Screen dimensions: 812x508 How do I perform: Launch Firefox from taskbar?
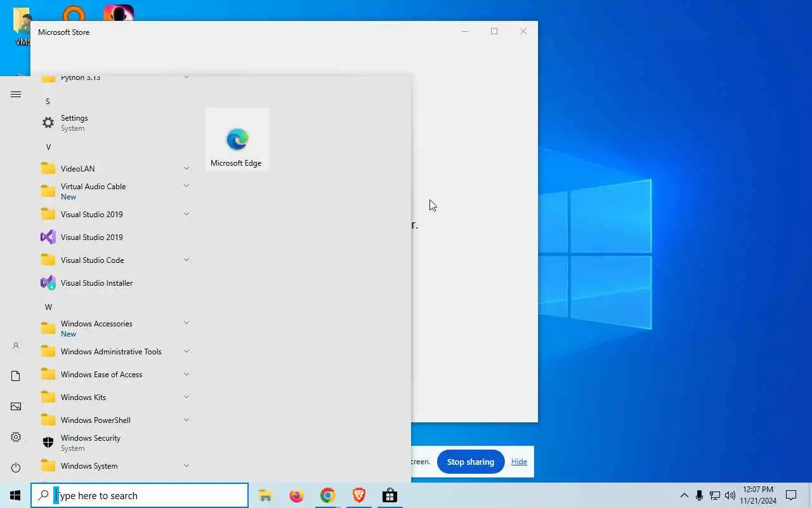pyautogui.click(x=296, y=495)
